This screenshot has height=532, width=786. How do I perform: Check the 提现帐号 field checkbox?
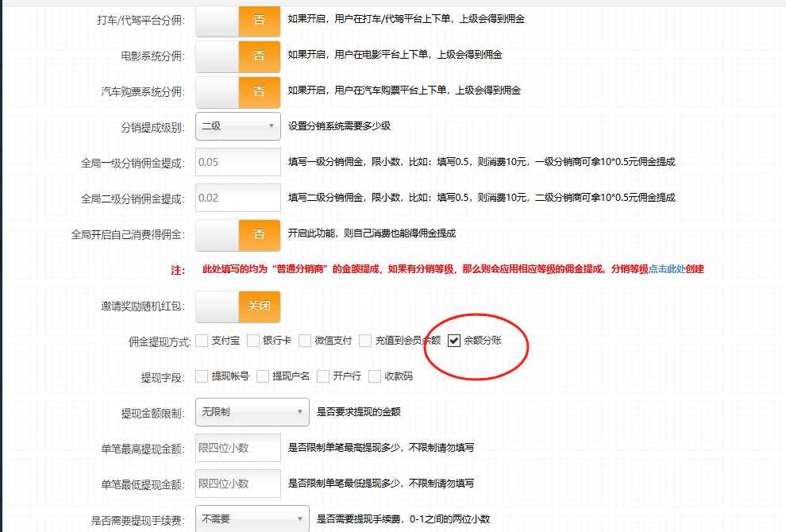click(x=202, y=376)
